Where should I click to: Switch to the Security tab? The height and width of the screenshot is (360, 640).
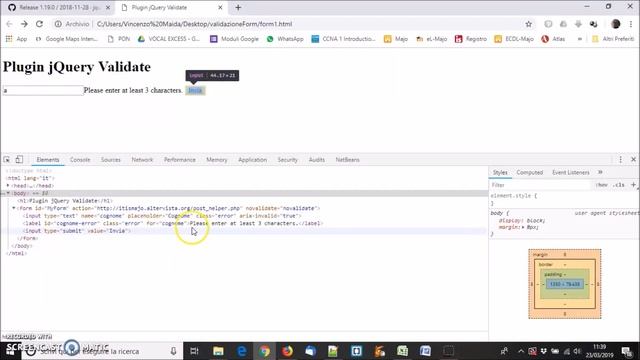tap(287, 160)
